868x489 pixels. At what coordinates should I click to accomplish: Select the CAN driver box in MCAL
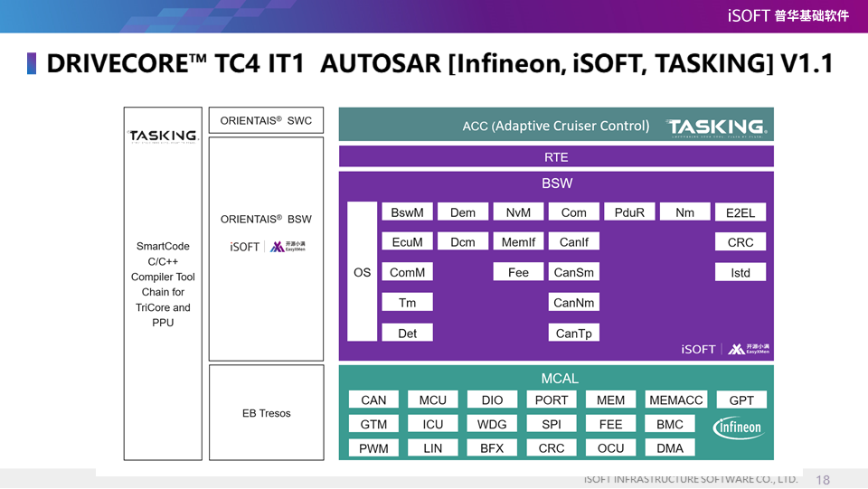[373, 400]
